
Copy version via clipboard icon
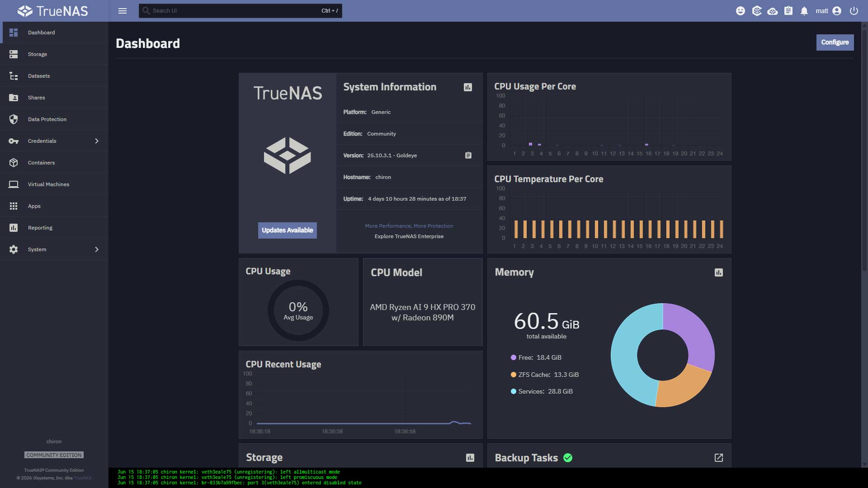click(468, 155)
